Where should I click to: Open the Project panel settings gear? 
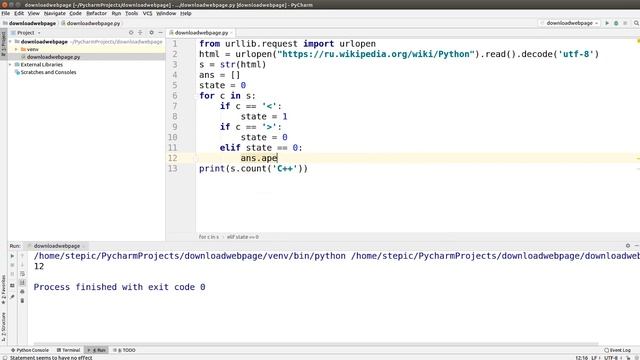point(151,33)
